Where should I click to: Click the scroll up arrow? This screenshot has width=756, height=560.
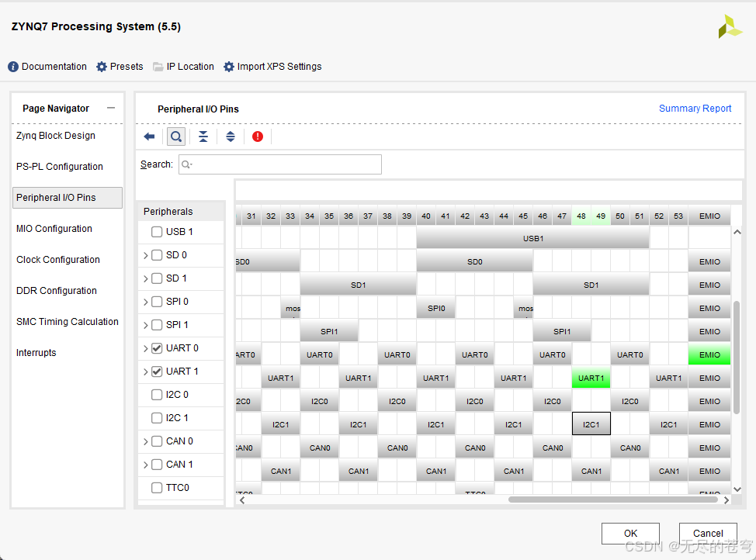tap(737, 232)
